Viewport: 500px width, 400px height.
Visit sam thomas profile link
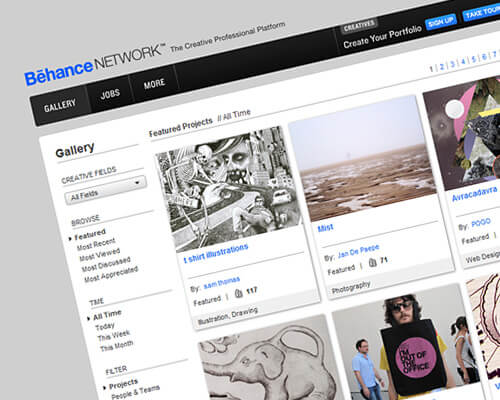tap(222, 282)
